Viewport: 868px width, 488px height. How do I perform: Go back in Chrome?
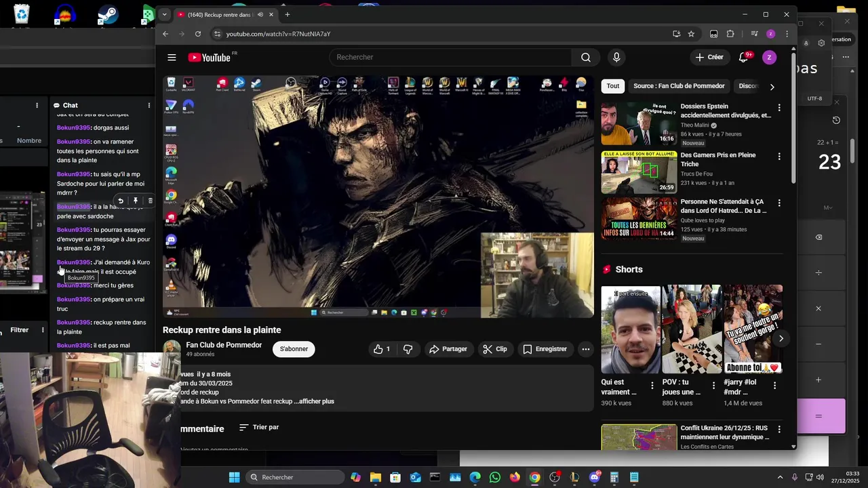click(x=165, y=34)
